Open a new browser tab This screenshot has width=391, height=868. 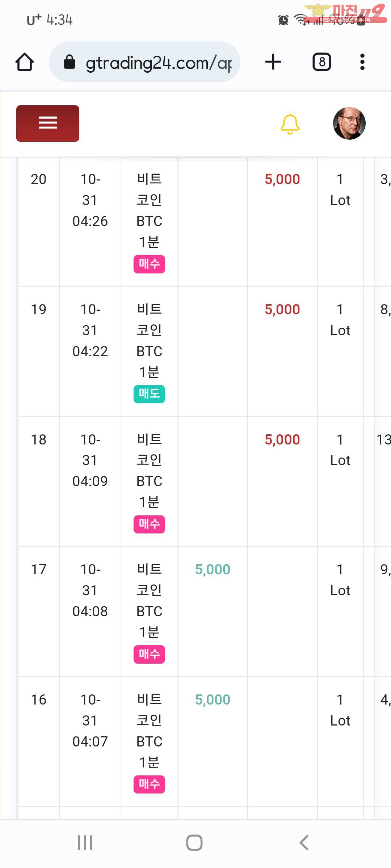273,62
